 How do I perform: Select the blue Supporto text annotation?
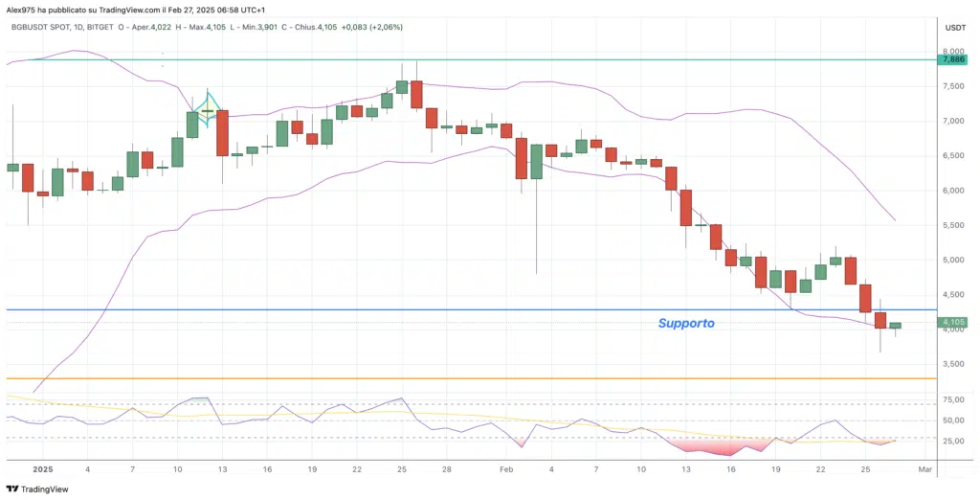(x=685, y=324)
